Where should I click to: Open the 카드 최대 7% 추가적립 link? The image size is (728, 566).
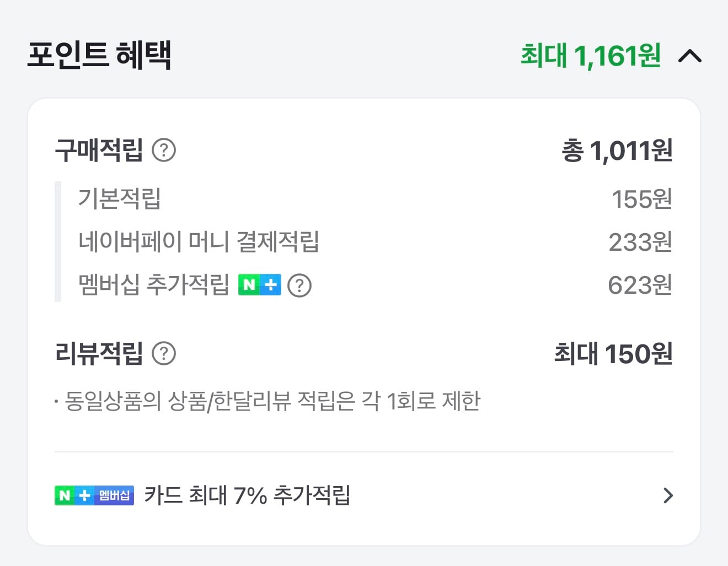pos(248,495)
